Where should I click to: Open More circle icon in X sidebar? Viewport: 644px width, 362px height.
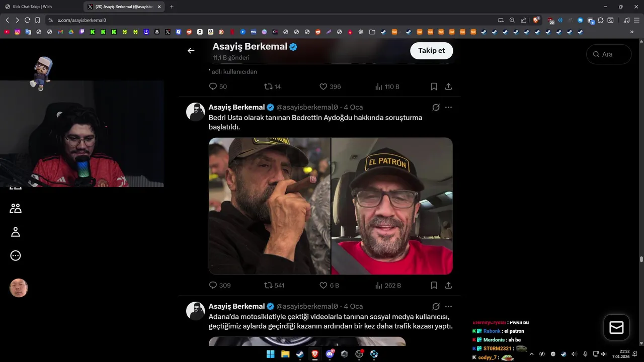[16, 255]
